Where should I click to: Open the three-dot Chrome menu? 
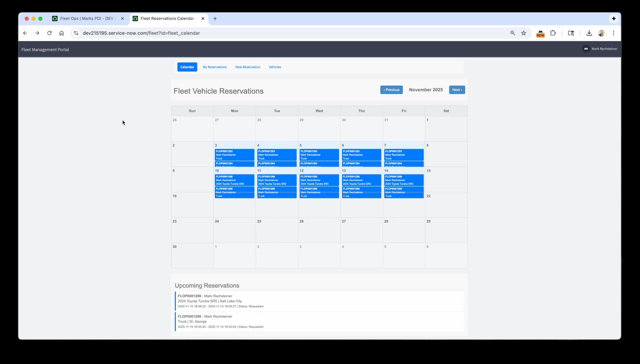pos(613,33)
